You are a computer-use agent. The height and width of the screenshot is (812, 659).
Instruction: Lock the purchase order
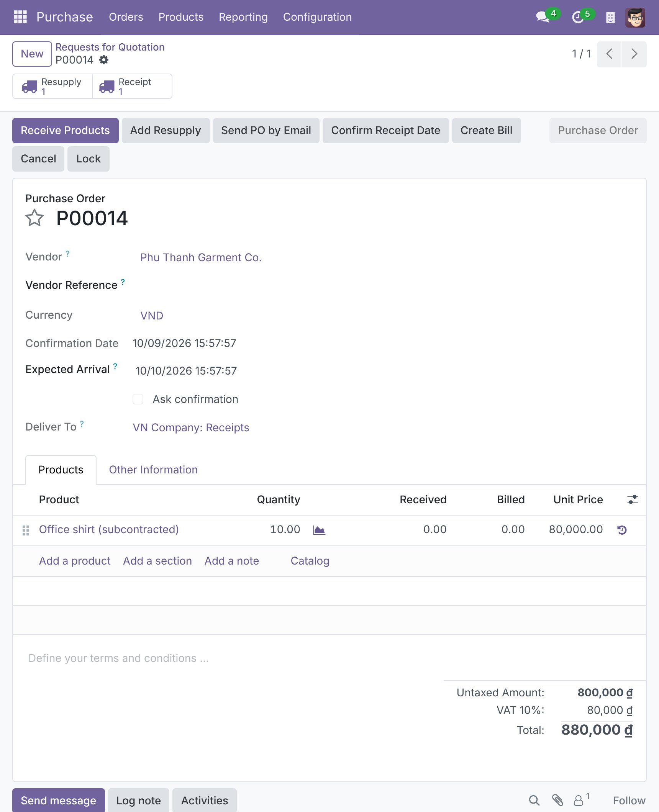[89, 159]
